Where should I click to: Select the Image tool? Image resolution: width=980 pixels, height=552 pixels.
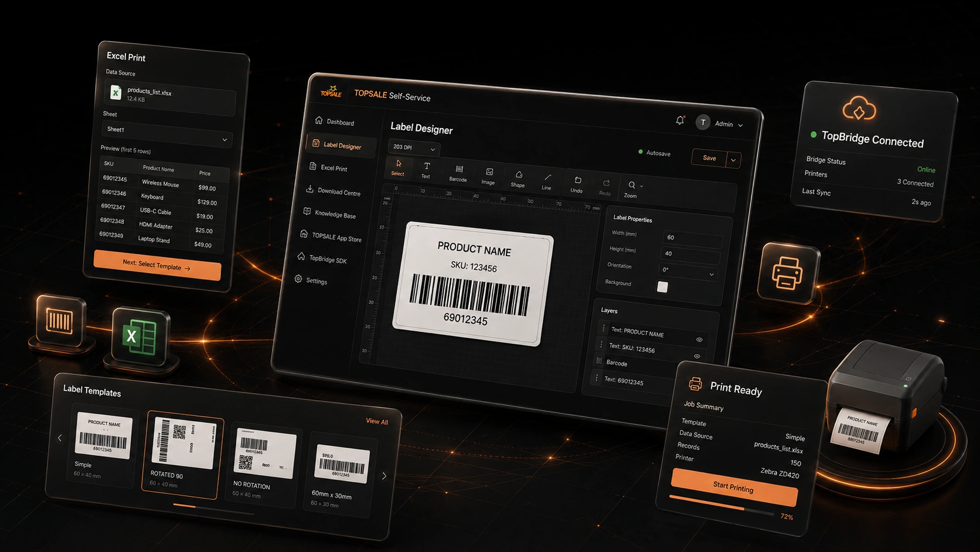(x=488, y=176)
